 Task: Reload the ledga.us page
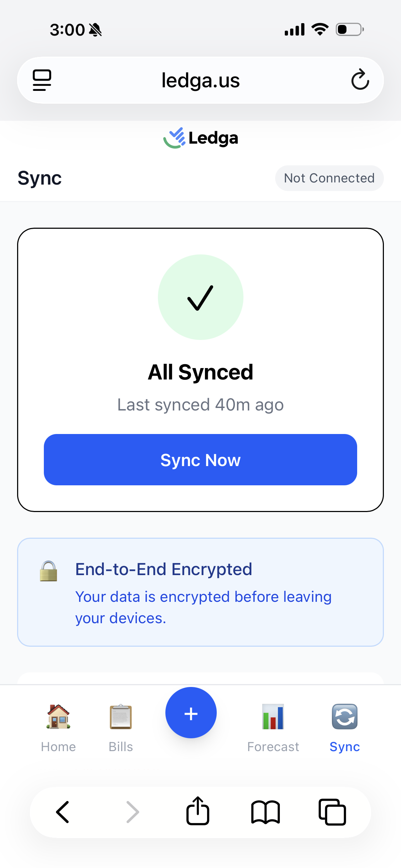[360, 80]
